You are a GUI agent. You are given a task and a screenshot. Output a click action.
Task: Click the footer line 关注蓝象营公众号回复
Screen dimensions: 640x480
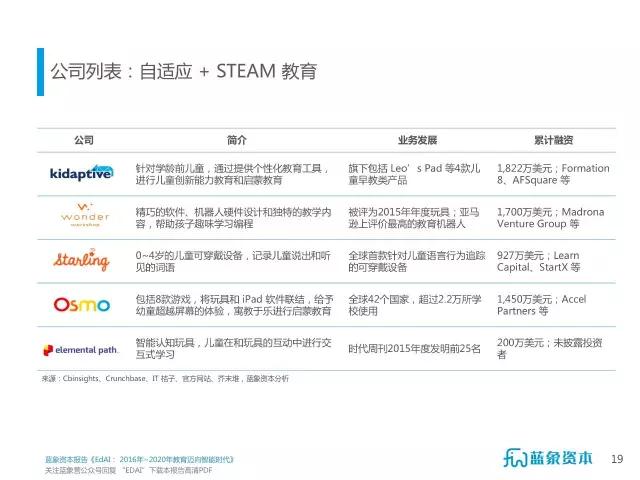[129, 470]
